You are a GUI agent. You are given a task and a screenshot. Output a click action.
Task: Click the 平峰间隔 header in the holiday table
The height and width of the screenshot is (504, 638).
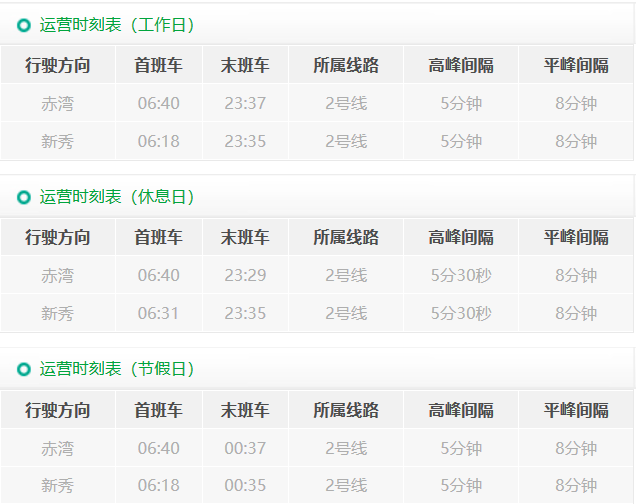[x=576, y=410]
